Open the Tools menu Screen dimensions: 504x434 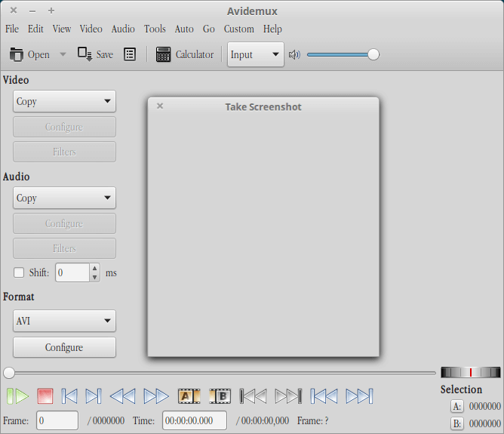[x=155, y=29]
